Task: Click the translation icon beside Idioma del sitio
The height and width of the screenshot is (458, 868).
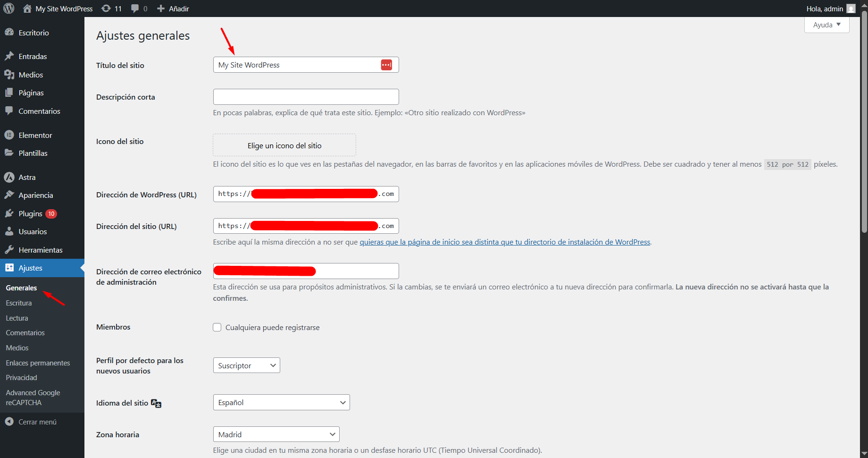Action: [x=156, y=403]
